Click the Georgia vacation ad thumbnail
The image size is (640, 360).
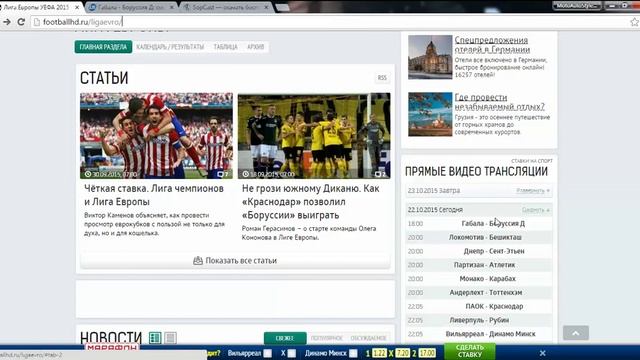click(x=430, y=114)
